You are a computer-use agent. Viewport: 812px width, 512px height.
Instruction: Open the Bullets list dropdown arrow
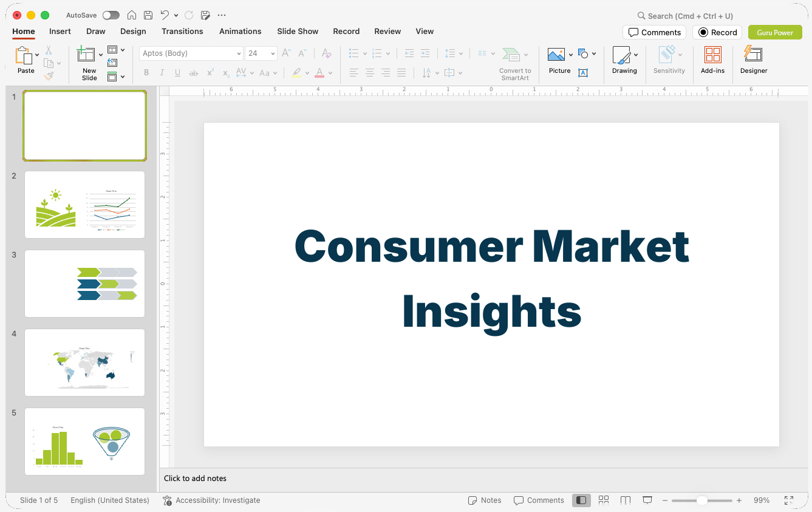click(x=365, y=53)
